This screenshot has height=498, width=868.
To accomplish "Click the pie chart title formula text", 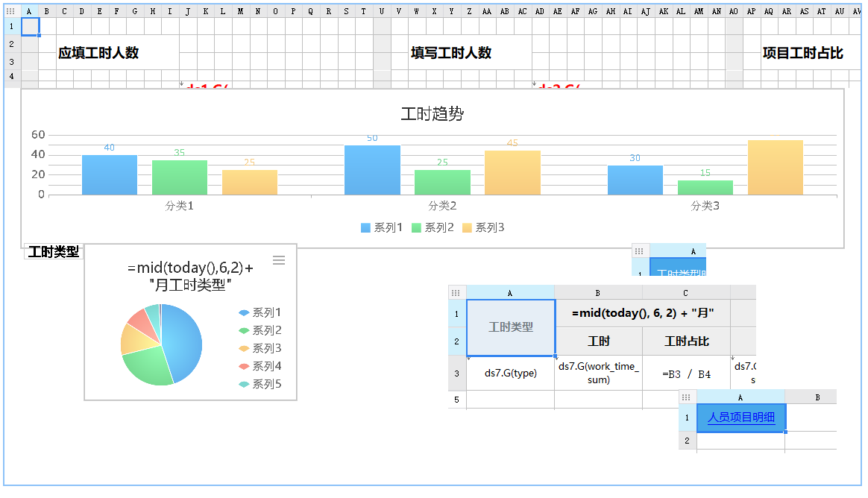I will pos(190,276).
